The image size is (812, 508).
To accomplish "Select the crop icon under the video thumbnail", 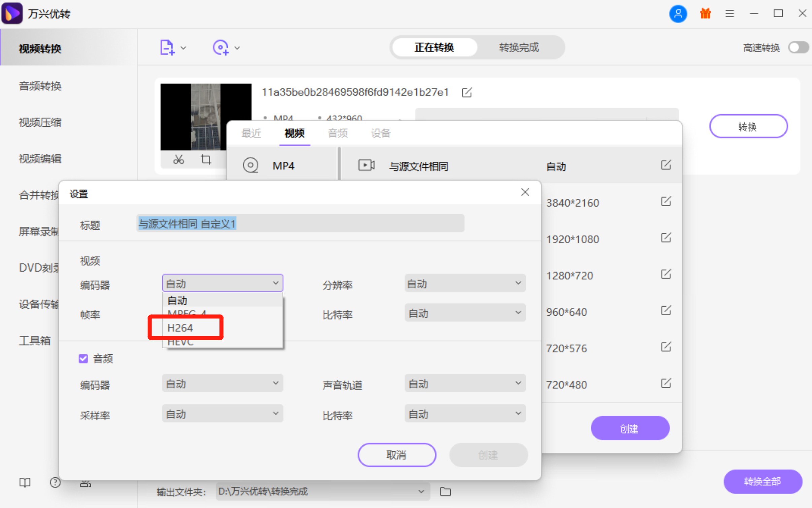I will coord(206,159).
